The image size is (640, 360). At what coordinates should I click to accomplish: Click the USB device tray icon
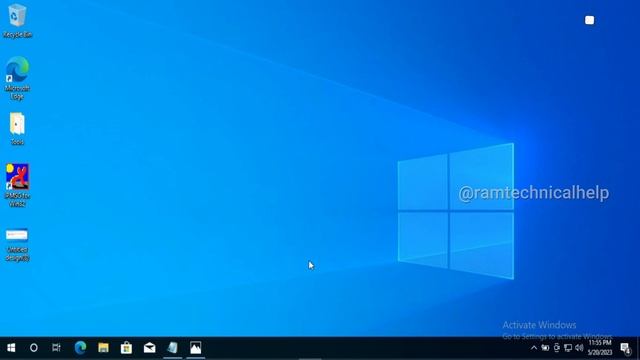[x=557, y=348]
